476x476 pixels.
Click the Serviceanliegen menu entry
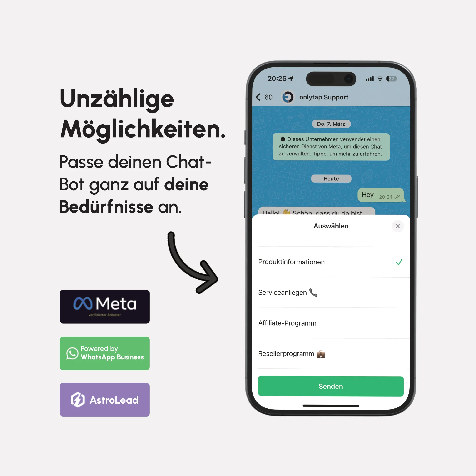(330, 292)
